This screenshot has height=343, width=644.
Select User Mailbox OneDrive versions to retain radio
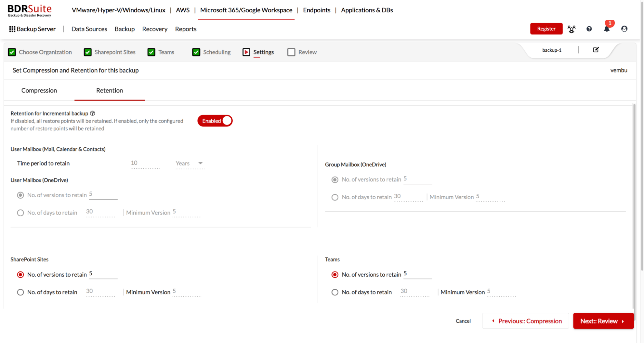(20, 195)
